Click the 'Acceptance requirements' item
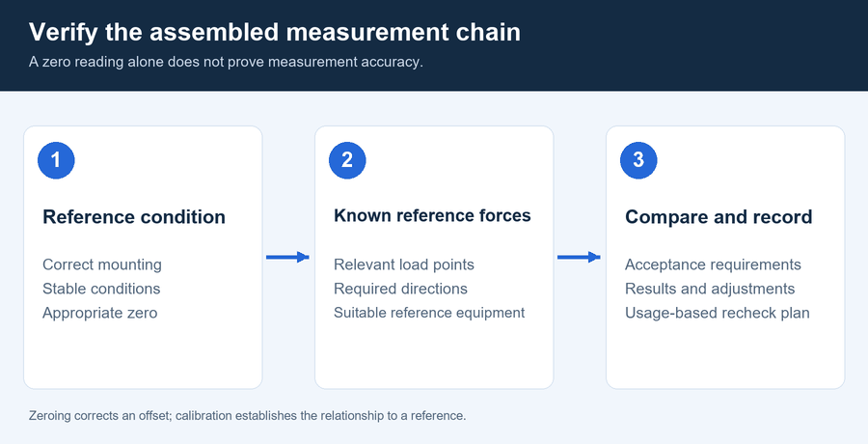The width and height of the screenshot is (868, 444). pyautogui.click(x=713, y=265)
